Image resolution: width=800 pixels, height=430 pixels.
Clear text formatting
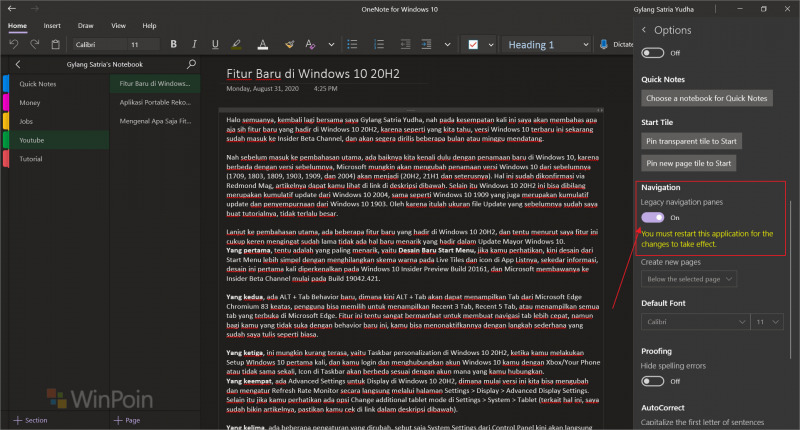pyautogui.click(x=310, y=44)
